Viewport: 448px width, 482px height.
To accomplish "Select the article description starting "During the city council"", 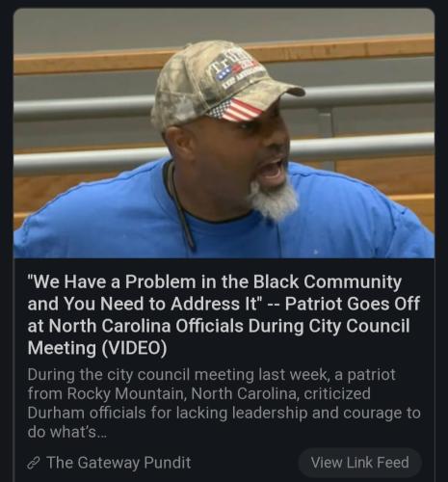I will click(224, 404).
